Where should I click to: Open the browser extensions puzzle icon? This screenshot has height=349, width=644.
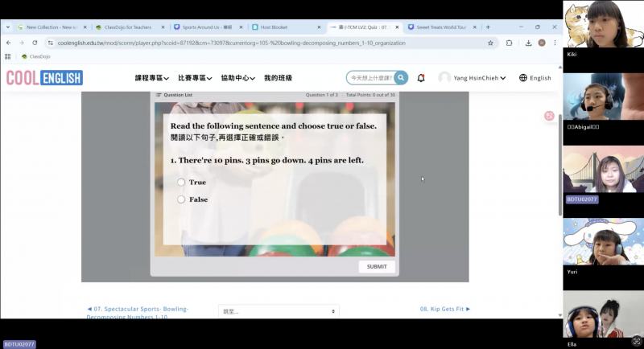[510, 43]
